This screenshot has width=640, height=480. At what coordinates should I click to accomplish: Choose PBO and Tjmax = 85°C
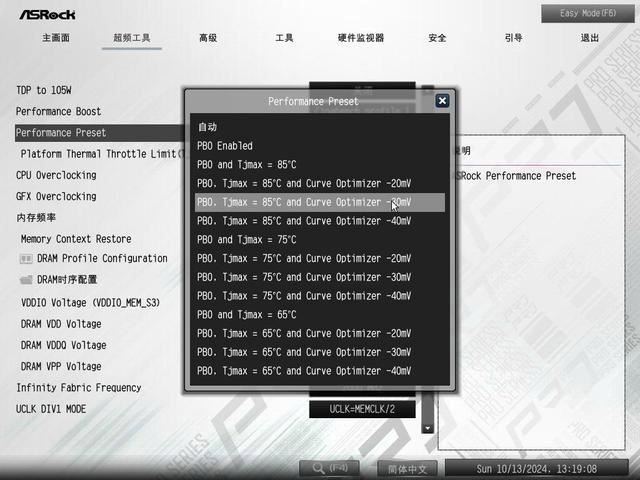[x=320, y=164]
